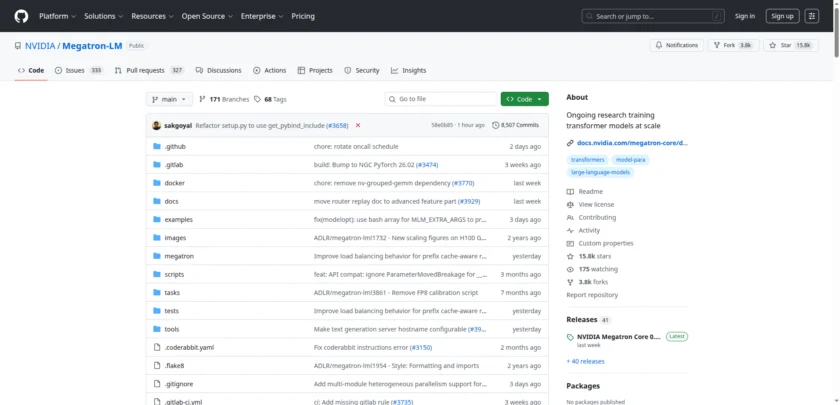The width and height of the screenshot is (840, 405).
Task: Open the Projects tab
Action: coord(315,70)
